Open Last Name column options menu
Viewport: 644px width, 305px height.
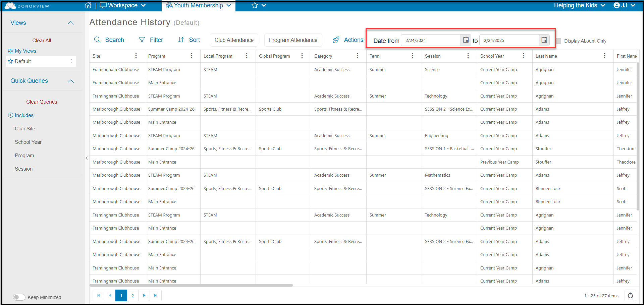tap(604, 56)
